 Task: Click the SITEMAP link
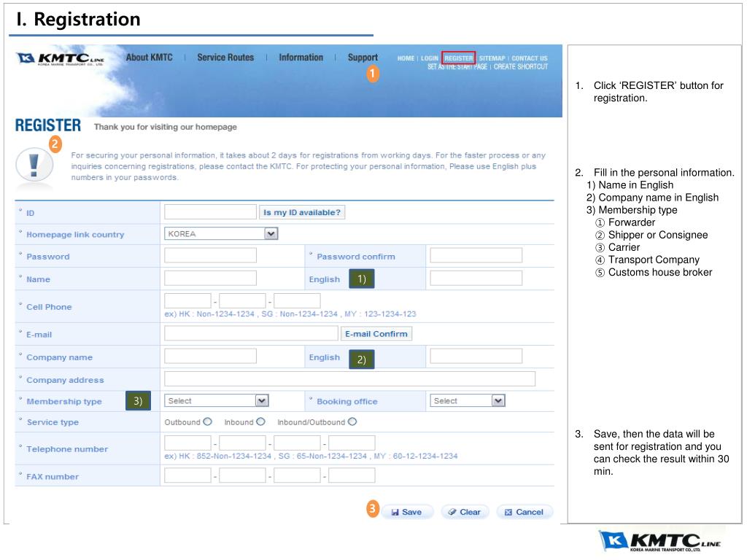click(x=492, y=58)
